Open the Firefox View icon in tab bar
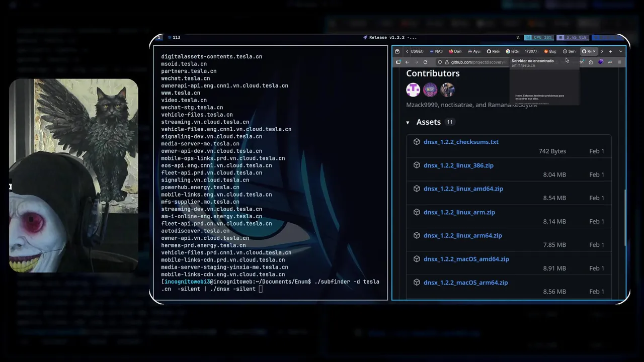The height and width of the screenshot is (362, 644). [397, 51]
